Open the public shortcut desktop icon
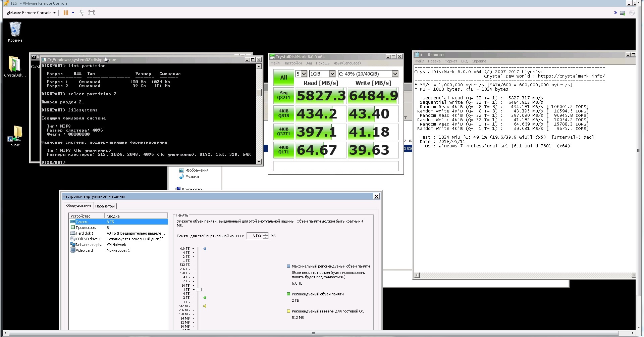644x337 pixels. 15,136
